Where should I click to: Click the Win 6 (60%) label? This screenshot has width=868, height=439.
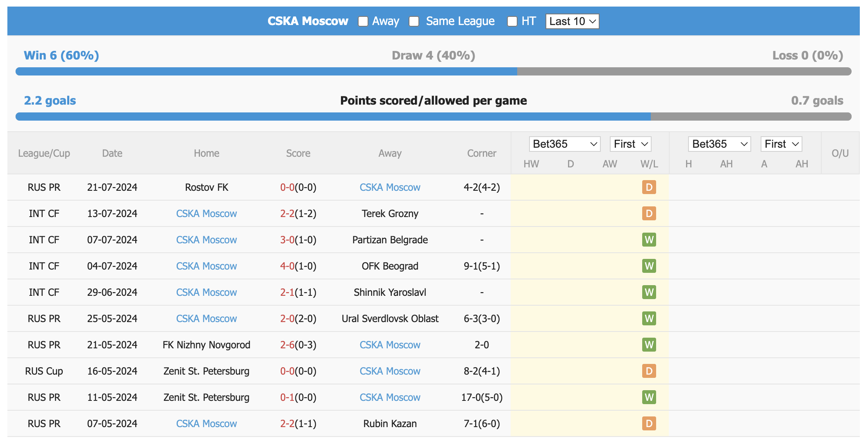point(61,55)
